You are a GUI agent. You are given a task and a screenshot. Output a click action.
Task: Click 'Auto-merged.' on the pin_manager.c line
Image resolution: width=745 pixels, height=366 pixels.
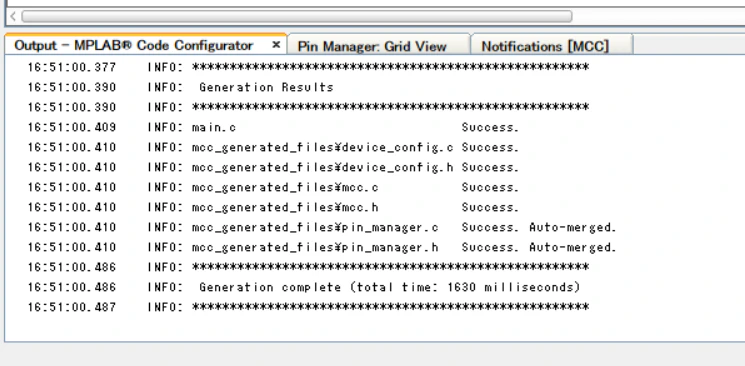pyautogui.click(x=573, y=227)
